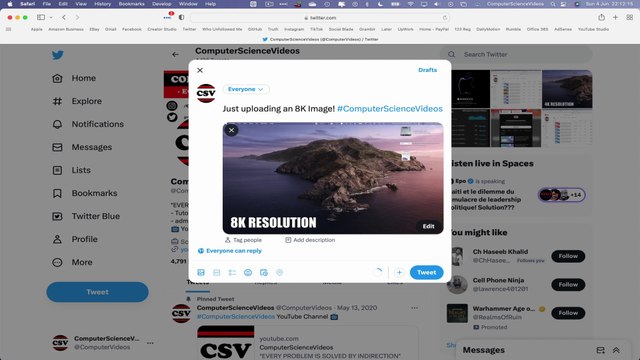Click the poll icon in composer
This screenshot has width=640, height=360.
click(232, 272)
